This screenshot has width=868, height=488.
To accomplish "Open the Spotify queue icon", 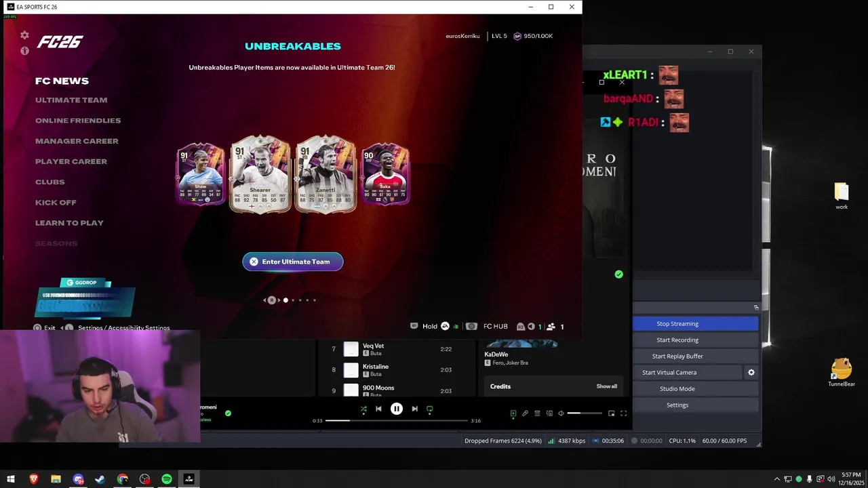I will coord(537,413).
